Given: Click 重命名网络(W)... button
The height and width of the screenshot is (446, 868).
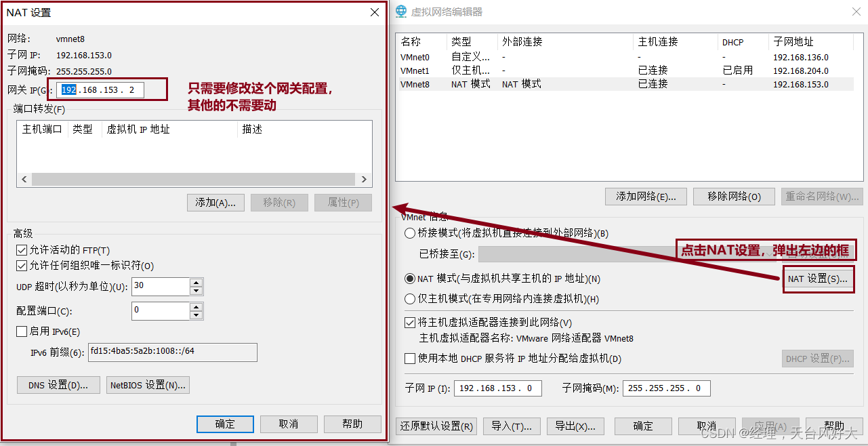Looking at the screenshot, I should [x=822, y=197].
